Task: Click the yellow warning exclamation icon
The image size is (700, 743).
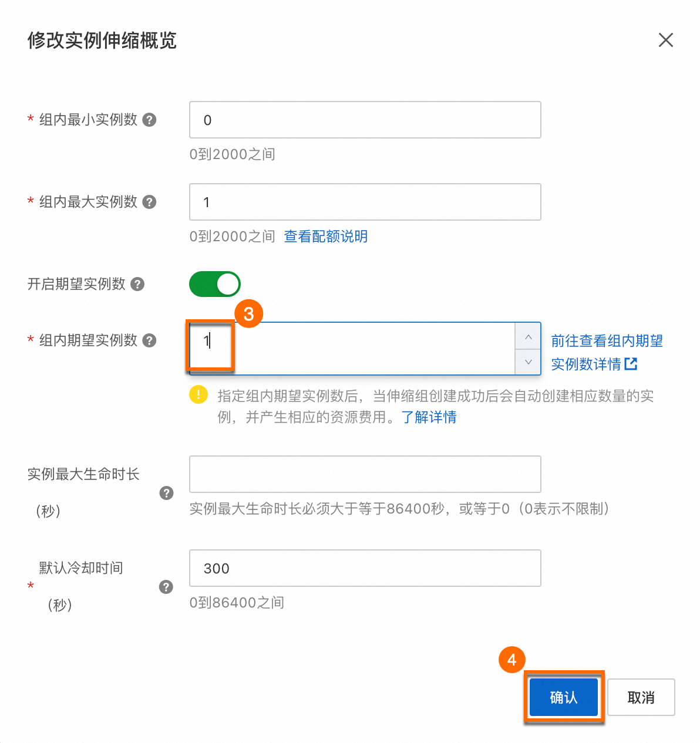Action: tap(198, 394)
